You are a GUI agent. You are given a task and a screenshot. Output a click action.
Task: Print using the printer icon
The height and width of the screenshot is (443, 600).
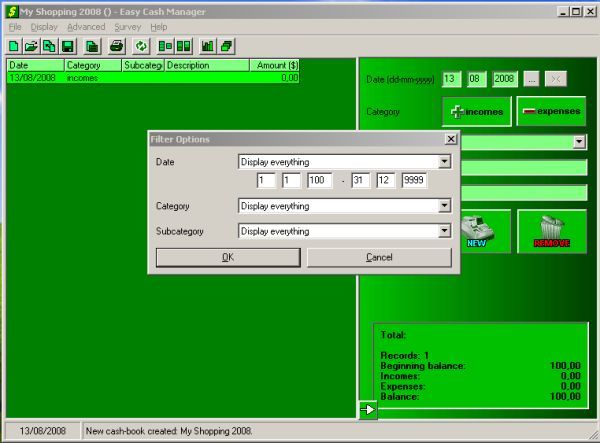click(116, 46)
